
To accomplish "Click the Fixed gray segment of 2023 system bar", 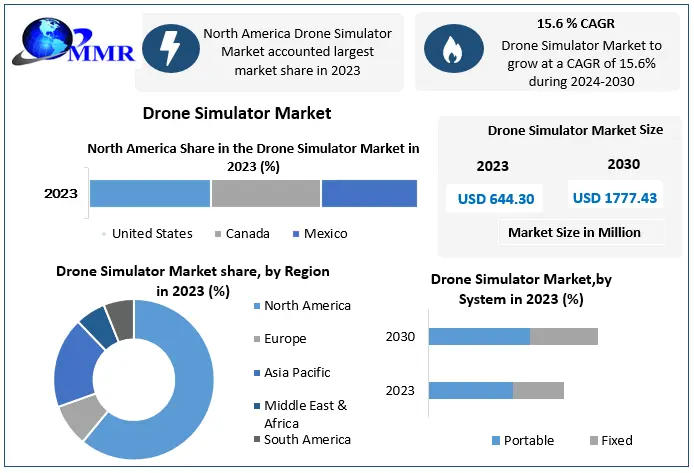I will pos(539,390).
